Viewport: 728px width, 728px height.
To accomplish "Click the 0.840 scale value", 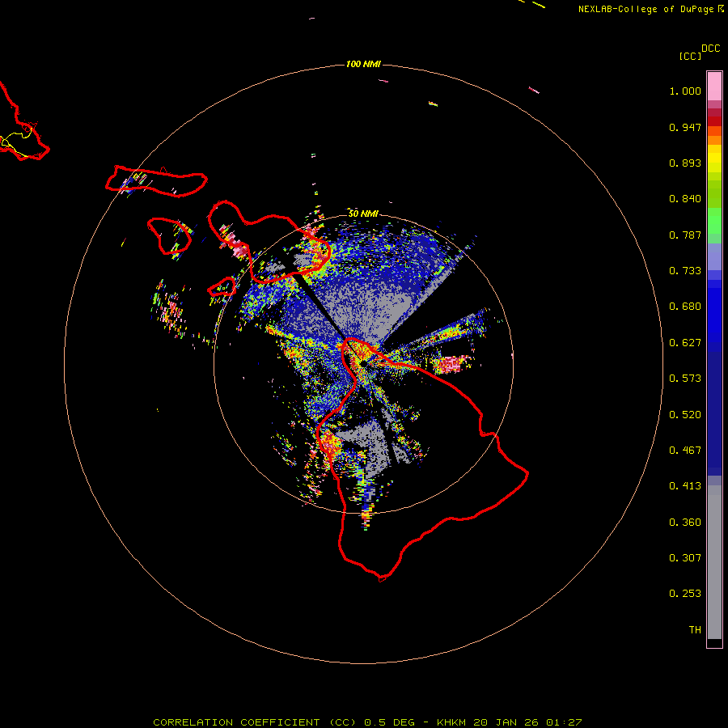I will tap(685, 199).
